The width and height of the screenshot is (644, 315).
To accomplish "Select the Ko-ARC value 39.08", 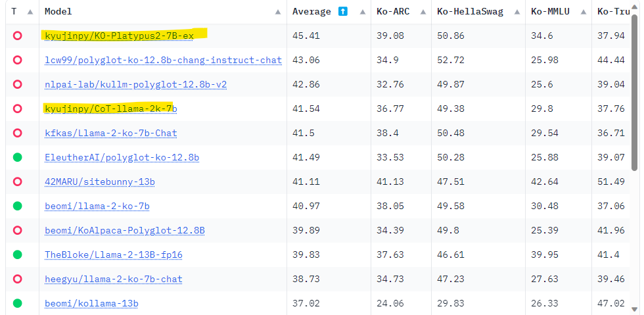I will coord(390,36).
